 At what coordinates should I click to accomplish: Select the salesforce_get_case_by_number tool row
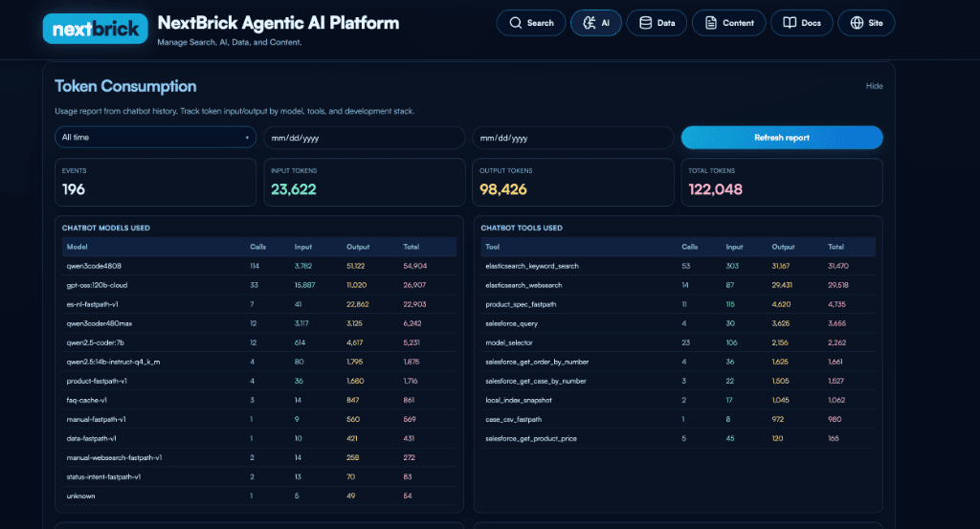[x=679, y=381]
